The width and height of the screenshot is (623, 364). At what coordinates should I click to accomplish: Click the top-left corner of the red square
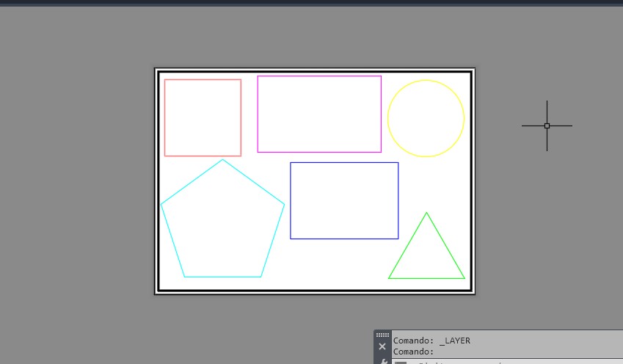click(x=165, y=80)
